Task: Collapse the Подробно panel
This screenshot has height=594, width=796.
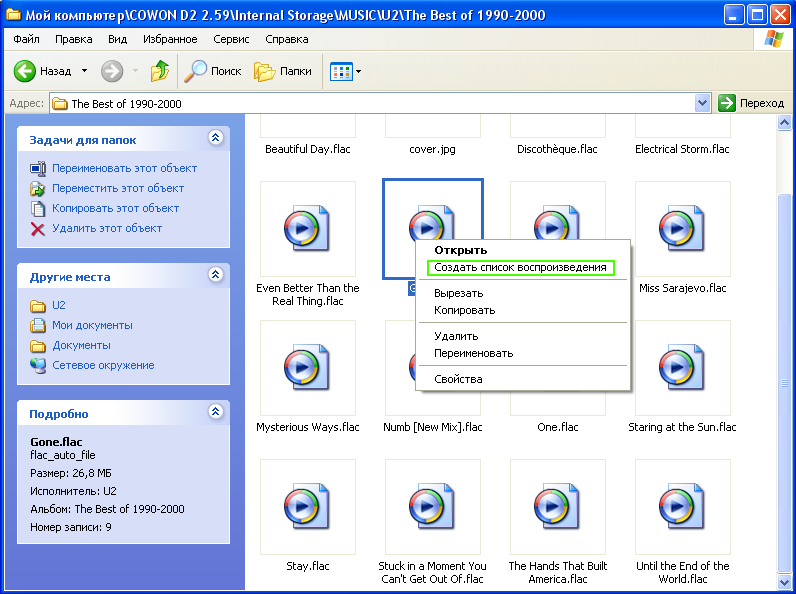Action: tap(216, 411)
